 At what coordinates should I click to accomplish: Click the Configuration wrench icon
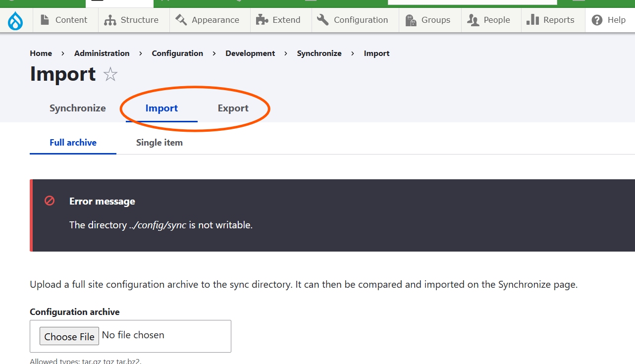point(323,20)
